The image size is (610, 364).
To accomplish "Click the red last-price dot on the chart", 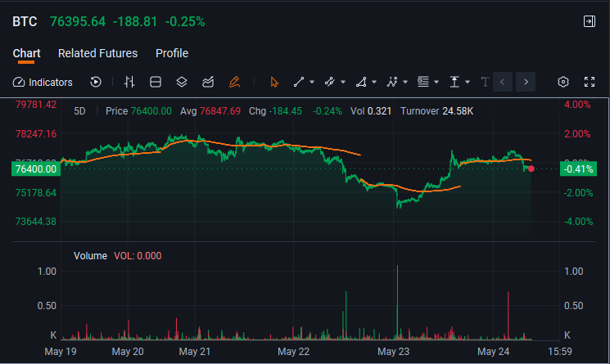I will (531, 169).
